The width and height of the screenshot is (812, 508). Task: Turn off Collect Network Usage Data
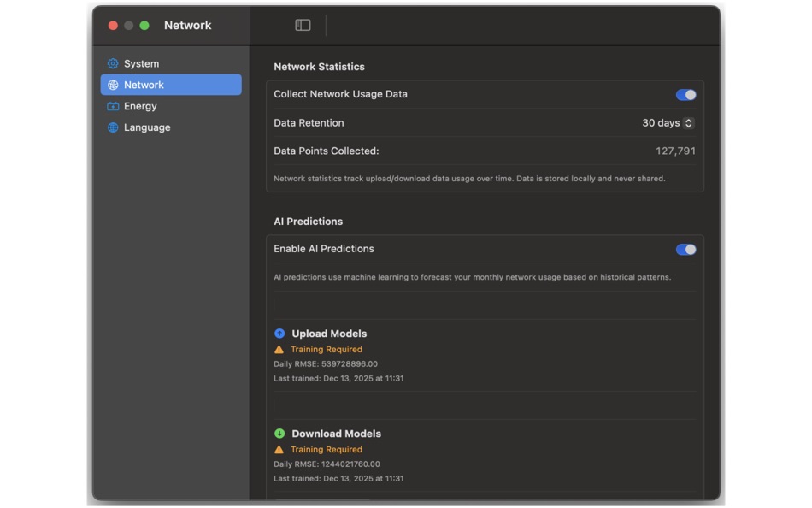point(685,95)
